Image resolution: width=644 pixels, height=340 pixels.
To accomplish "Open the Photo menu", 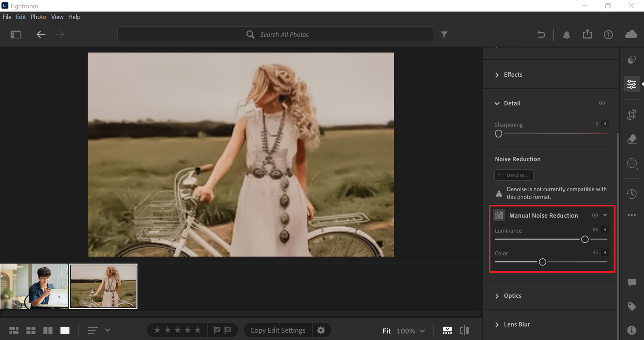I will tap(38, 17).
